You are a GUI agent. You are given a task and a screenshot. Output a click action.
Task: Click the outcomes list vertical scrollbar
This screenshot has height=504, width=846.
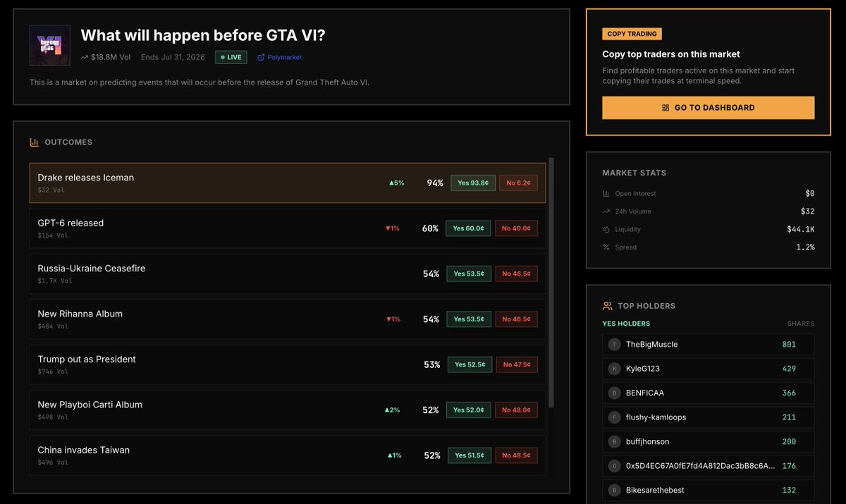(551, 282)
